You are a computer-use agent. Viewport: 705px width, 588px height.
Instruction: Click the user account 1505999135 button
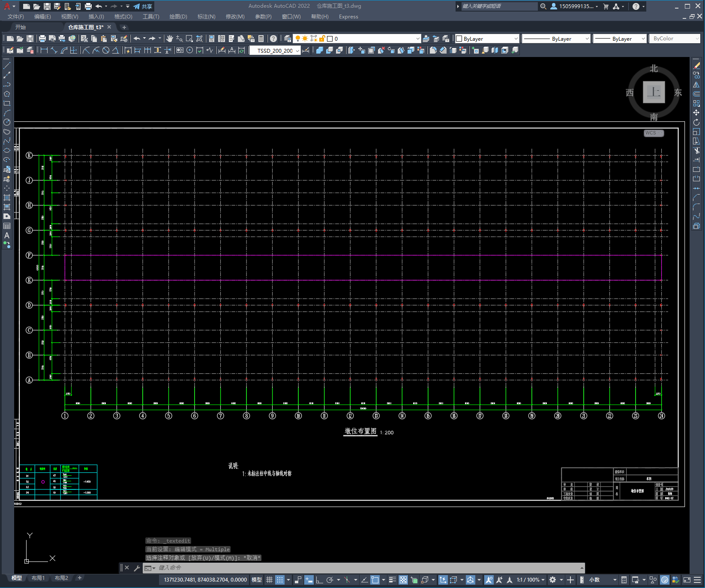(x=574, y=6)
